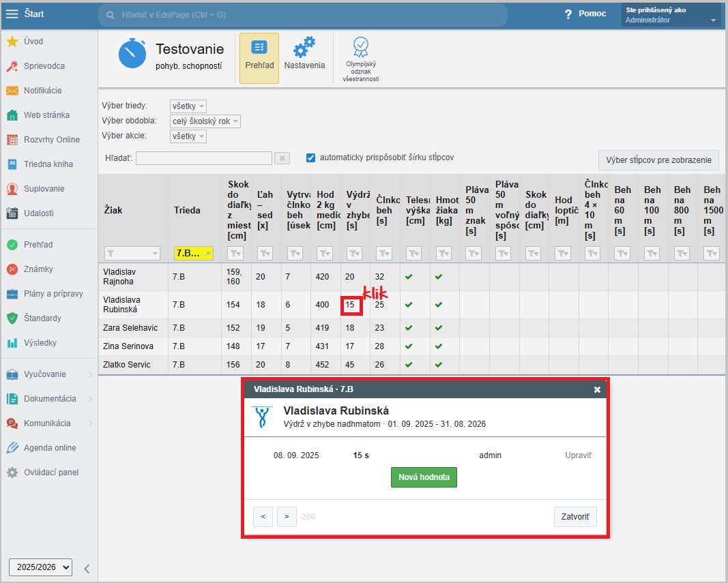This screenshot has height=583, width=728.
Task: Open Nastavenia gears icon
Action: 304,48
